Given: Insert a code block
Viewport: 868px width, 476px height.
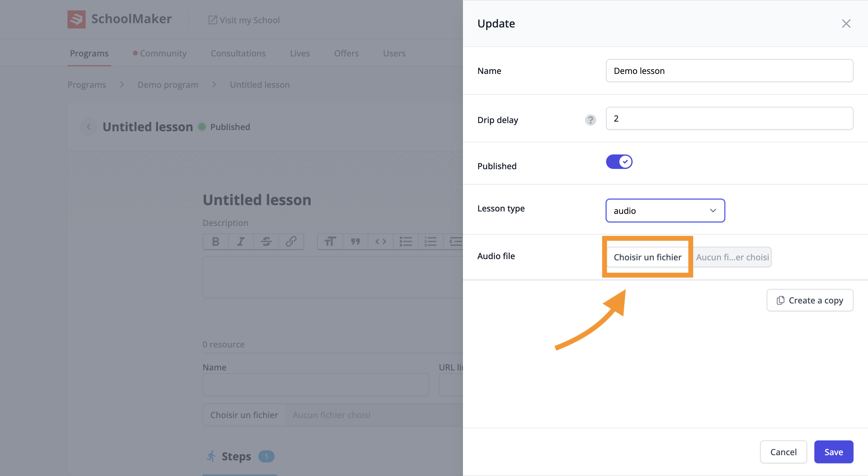Looking at the screenshot, I should [x=381, y=242].
